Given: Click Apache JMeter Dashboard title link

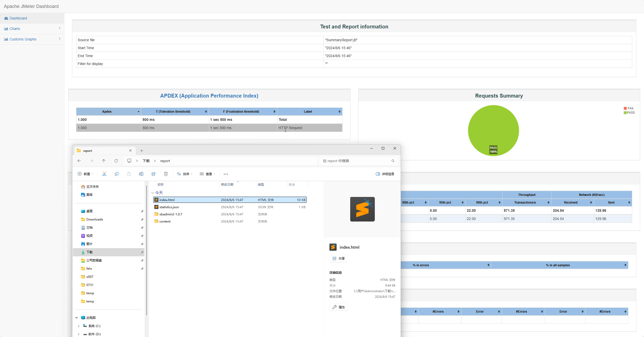Looking at the screenshot, I should click(x=31, y=6).
